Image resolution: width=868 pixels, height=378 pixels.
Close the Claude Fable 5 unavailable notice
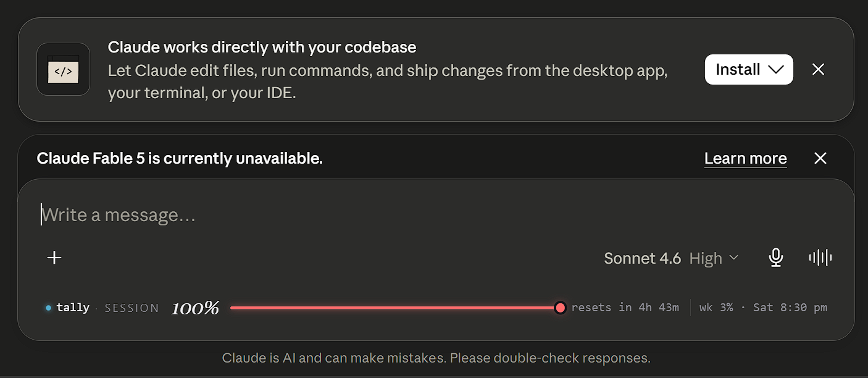click(x=820, y=158)
